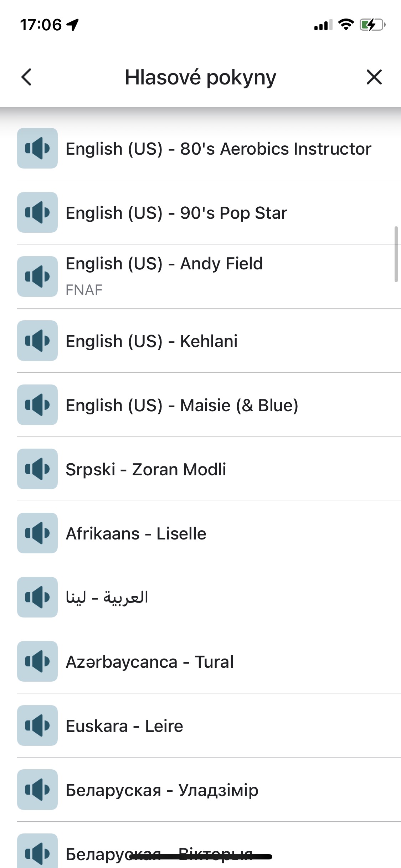Tap speaker icon for Andy Field voice
This screenshot has width=401, height=868.
tap(37, 277)
